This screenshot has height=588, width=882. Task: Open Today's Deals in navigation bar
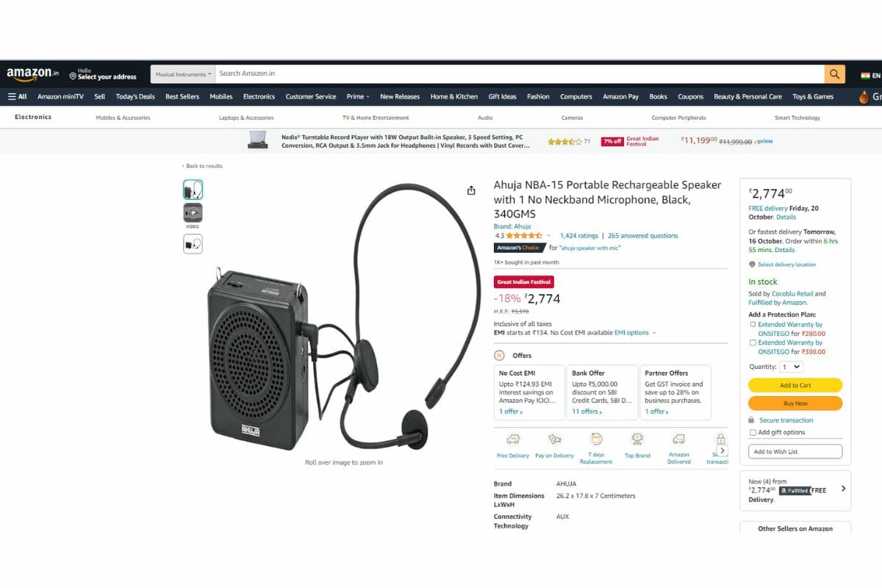[135, 96]
